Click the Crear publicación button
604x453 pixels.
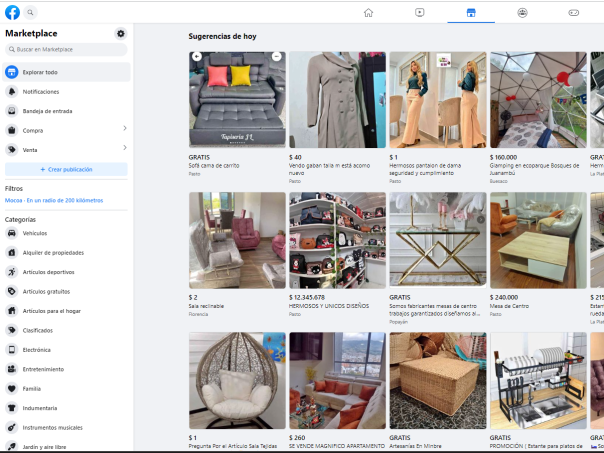click(66, 169)
